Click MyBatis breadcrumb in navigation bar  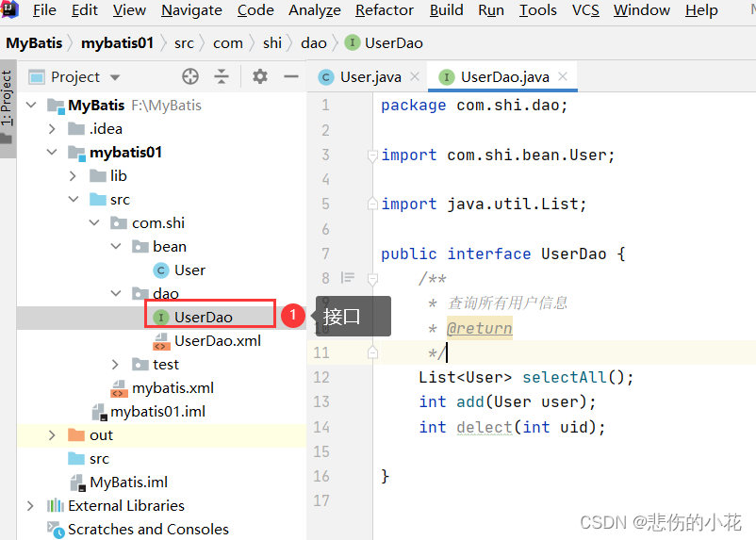click(x=34, y=43)
